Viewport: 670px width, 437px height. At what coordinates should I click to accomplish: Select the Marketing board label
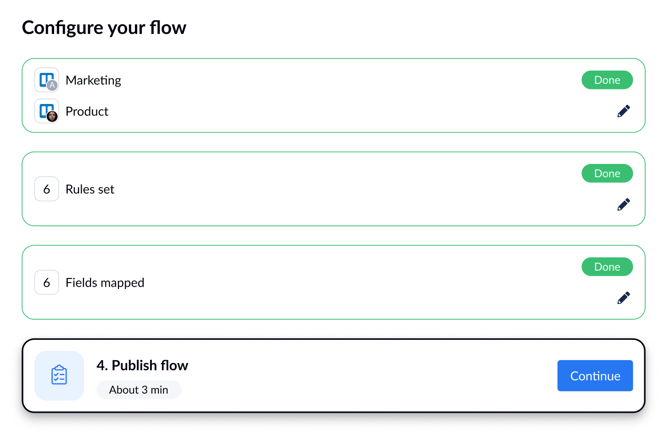tap(93, 80)
